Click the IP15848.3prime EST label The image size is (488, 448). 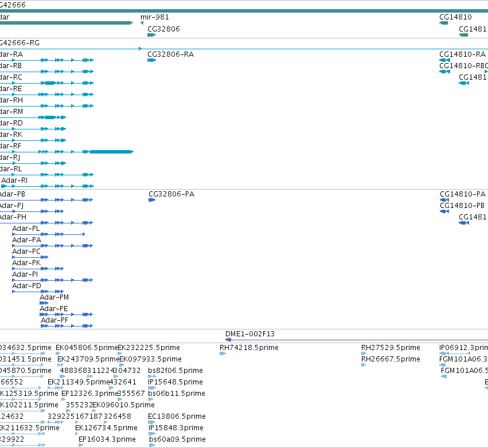176,428
